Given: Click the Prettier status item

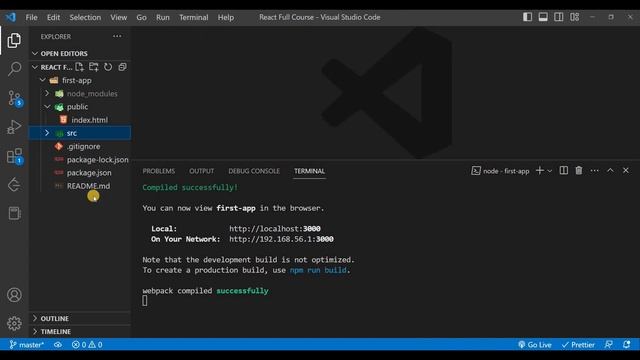Looking at the screenshot, I should click(x=578, y=345).
